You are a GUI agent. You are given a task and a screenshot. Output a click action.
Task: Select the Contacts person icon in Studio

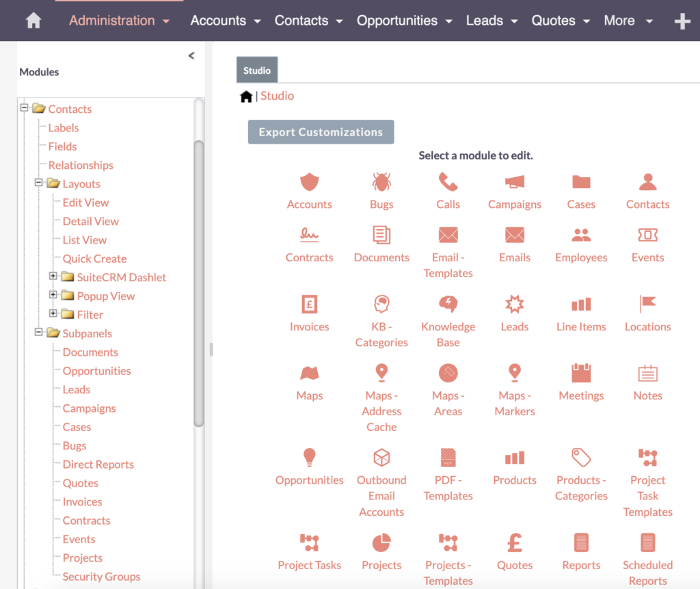pos(648,183)
